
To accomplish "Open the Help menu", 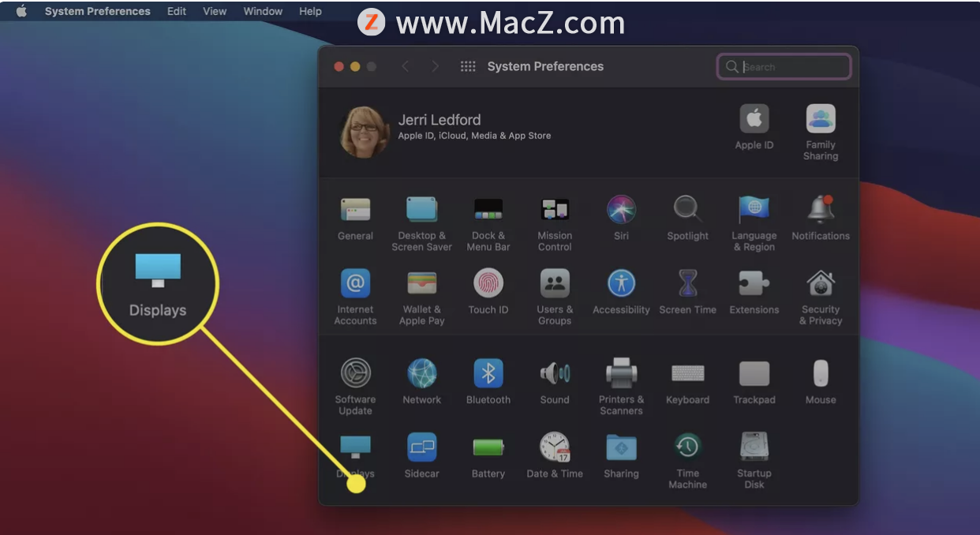I will point(310,11).
